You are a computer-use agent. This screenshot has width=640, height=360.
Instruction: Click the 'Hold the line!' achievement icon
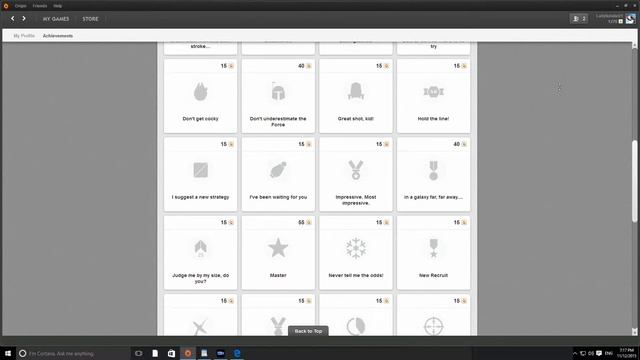coord(433,92)
